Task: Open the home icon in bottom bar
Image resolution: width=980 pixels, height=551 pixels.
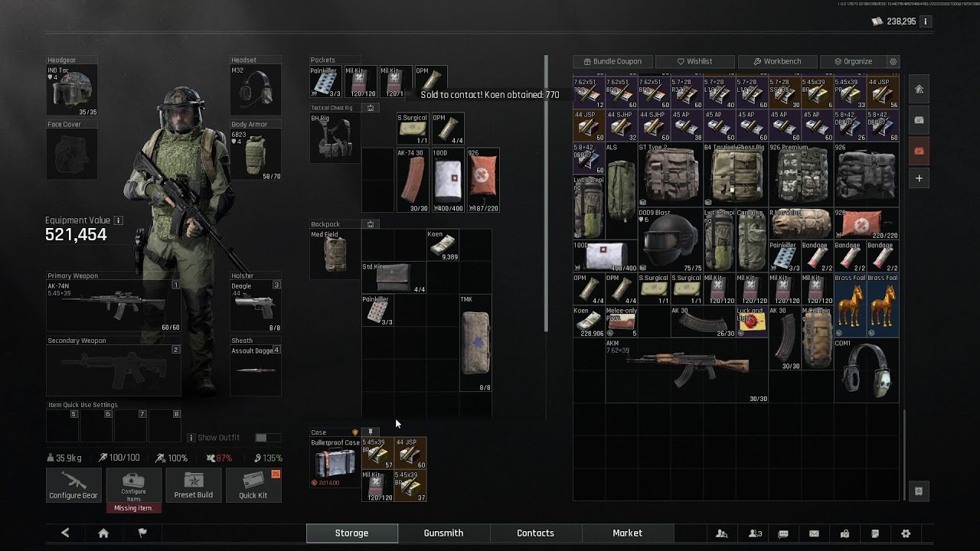Action: 103,533
